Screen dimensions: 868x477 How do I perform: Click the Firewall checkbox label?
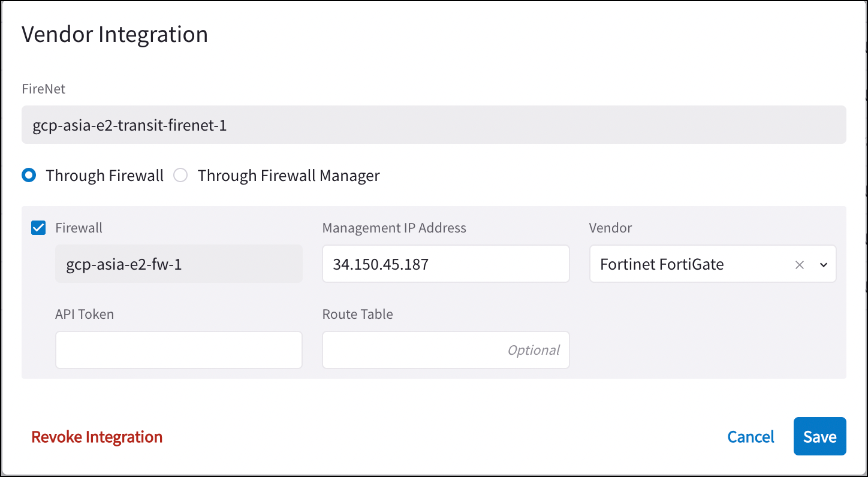[79, 228]
